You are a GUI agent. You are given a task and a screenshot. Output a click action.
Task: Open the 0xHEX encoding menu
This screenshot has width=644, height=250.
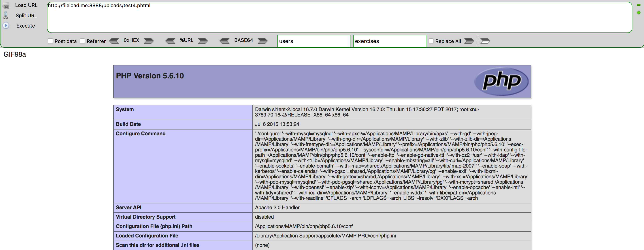coord(132,40)
